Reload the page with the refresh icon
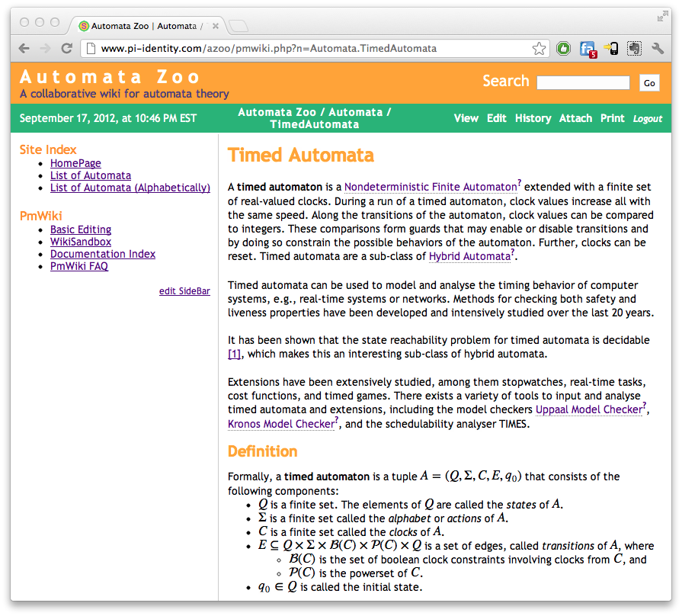The image size is (682, 616). (x=66, y=48)
